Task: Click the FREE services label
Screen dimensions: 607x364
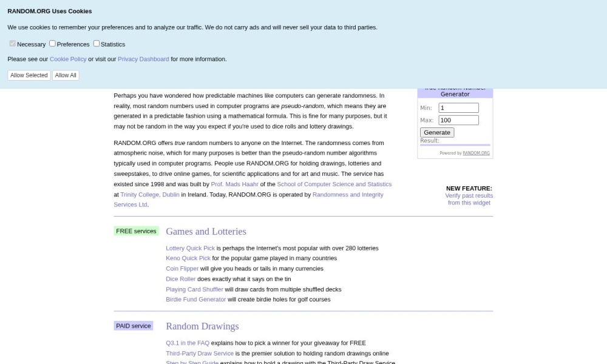Action: click(x=136, y=231)
